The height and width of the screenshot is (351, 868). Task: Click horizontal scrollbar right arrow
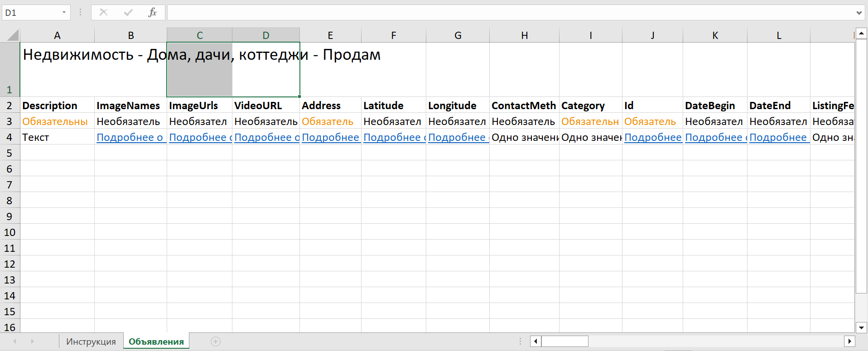(849, 341)
